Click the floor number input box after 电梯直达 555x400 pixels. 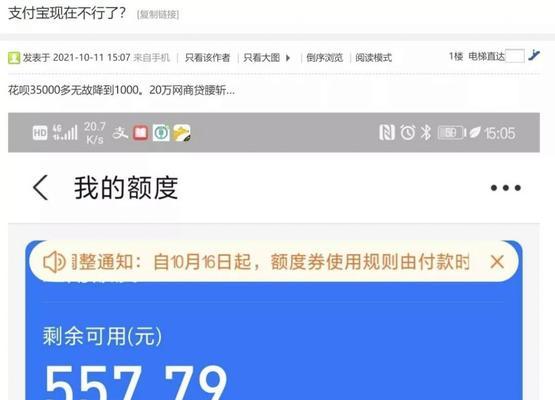coord(515,56)
